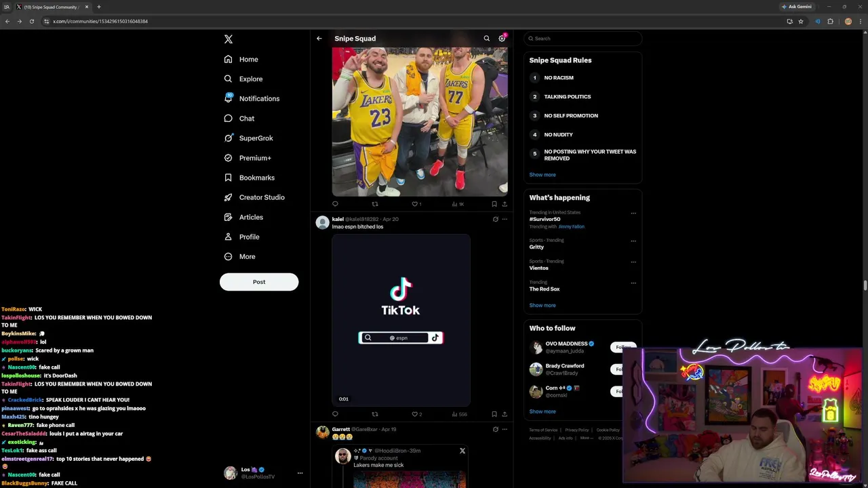
Task: Bookmark the Lakers jersey photo post
Action: tap(494, 204)
